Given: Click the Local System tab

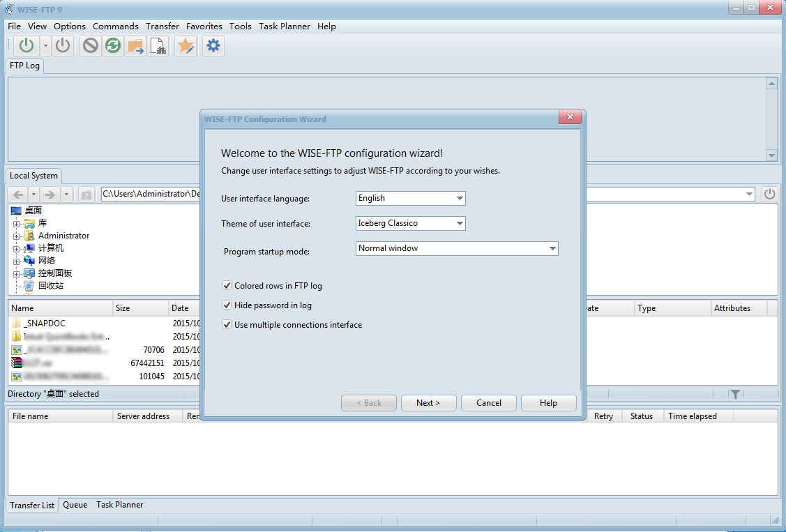Looking at the screenshot, I should pyautogui.click(x=33, y=176).
